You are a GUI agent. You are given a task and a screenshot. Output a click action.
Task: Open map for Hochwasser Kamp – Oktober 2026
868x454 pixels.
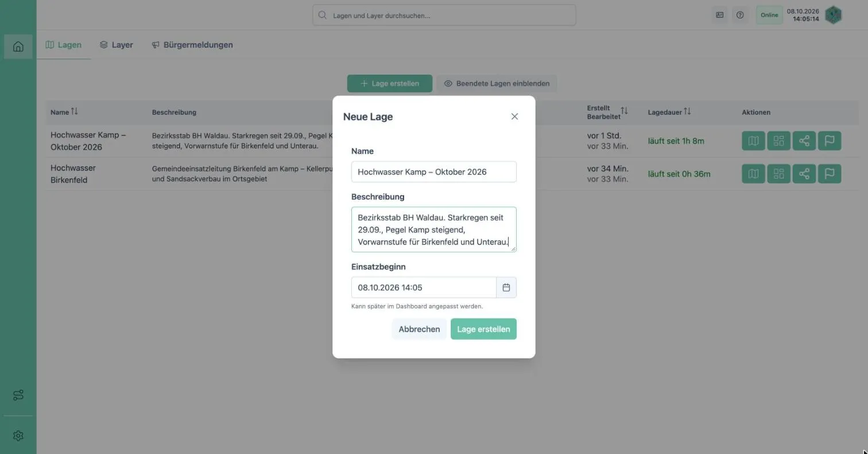(x=753, y=141)
